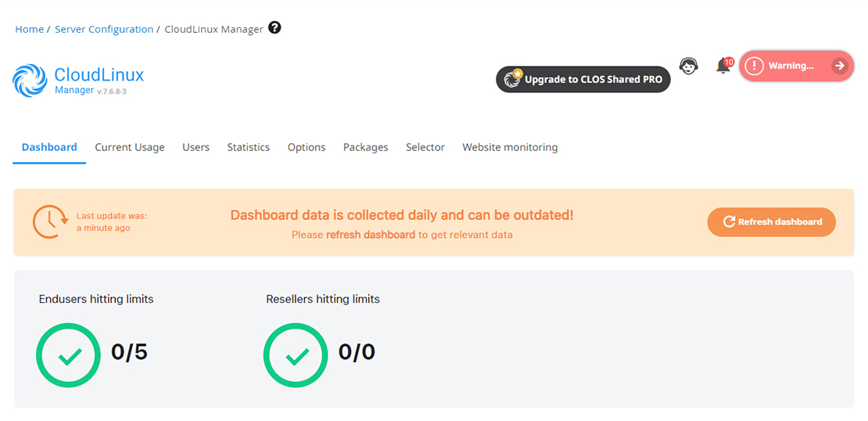
Task: Select the Options tab
Action: (307, 147)
